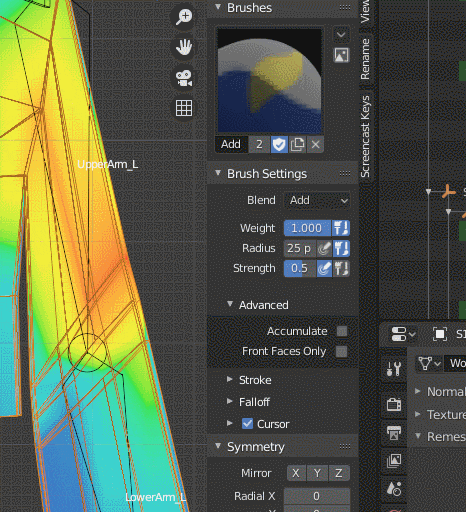
Task: Open the Output properties printer icon
Action: coord(394,433)
